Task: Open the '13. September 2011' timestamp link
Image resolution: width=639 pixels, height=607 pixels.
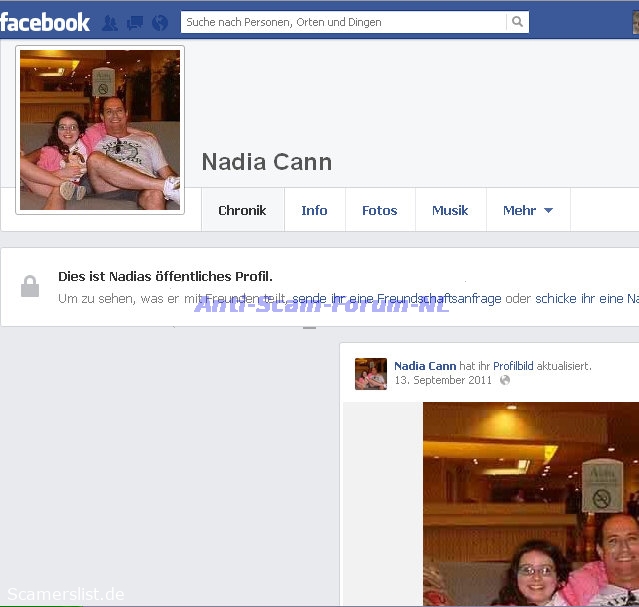Action: click(444, 381)
